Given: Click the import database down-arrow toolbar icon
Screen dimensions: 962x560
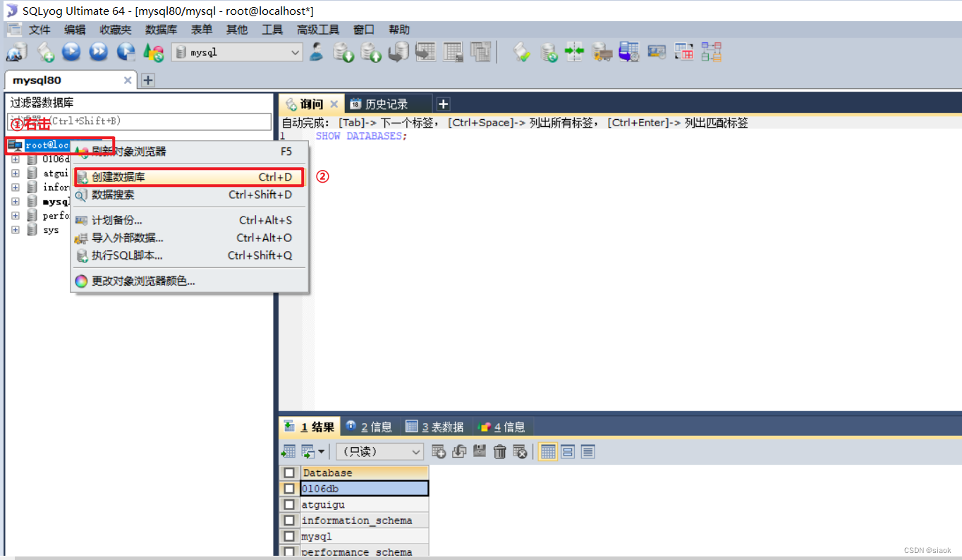Looking at the screenshot, I should [x=344, y=51].
